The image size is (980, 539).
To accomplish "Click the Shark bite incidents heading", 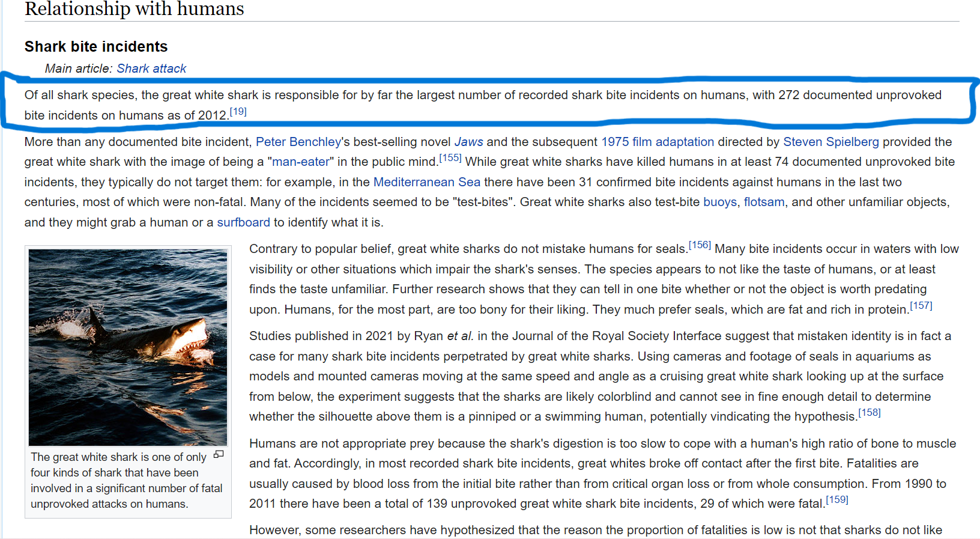I will [96, 47].
